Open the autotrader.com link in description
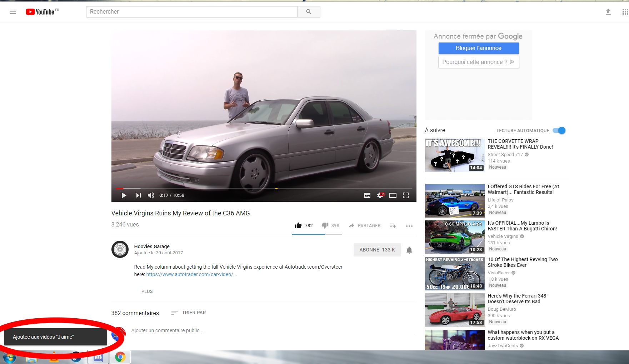The width and height of the screenshot is (629, 364). 191,274
